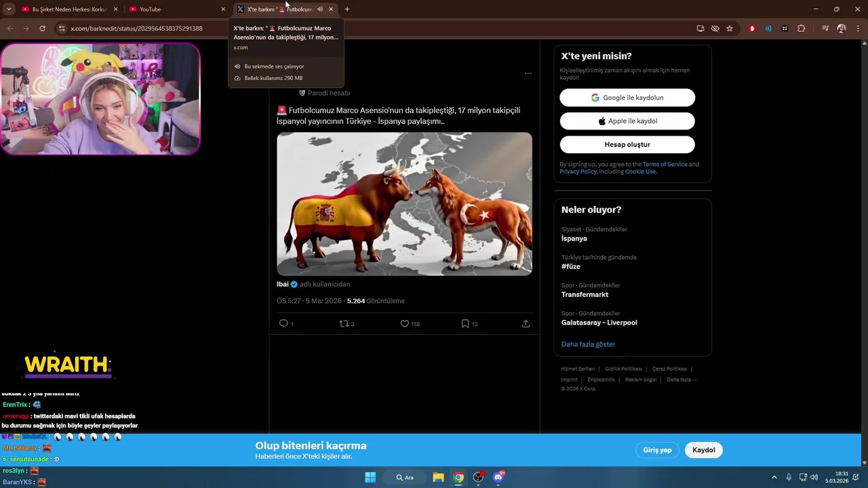Open the Gizlilik Politikası footer link
The width and height of the screenshot is (868, 488).
point(623,369)
